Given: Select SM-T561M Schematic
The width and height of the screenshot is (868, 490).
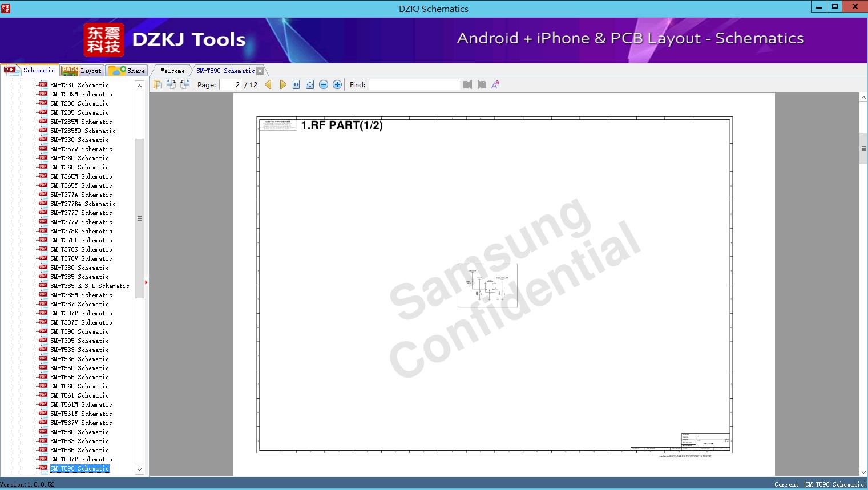Looking at the screenshot, I should coord(81,404).
